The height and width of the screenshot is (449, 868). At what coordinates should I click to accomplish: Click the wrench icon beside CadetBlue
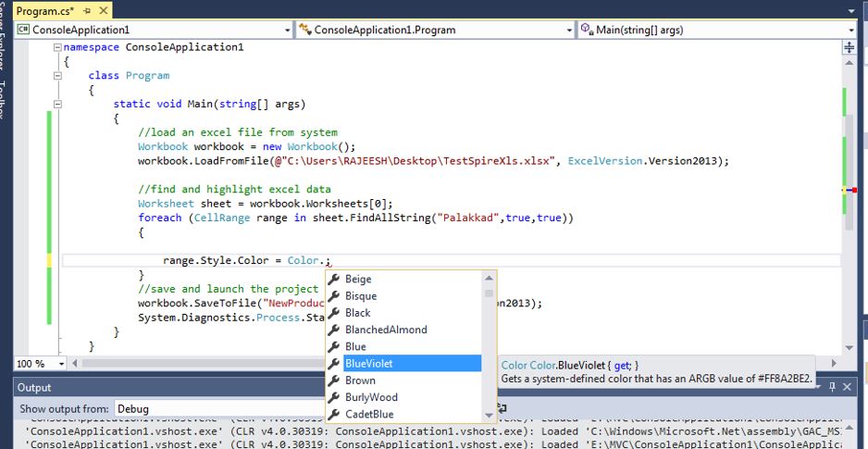point(334,414)
